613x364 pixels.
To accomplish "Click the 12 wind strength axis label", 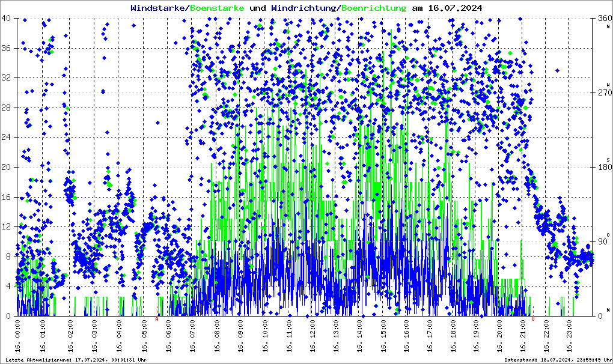I will coord(6,226).
